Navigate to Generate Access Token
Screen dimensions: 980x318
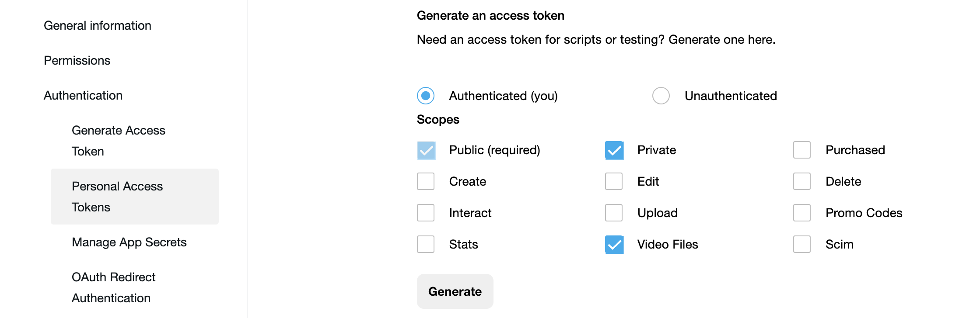118,141
